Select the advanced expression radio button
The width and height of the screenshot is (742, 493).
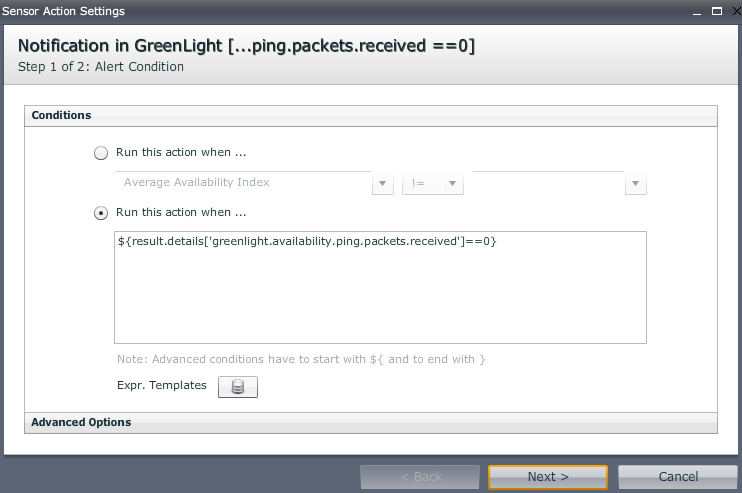pyautogui.click(x=100, y=213)
